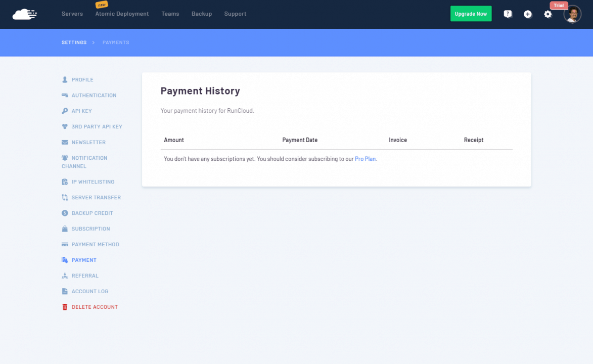Open the Atomic Deployment menu item

[122, 14]
